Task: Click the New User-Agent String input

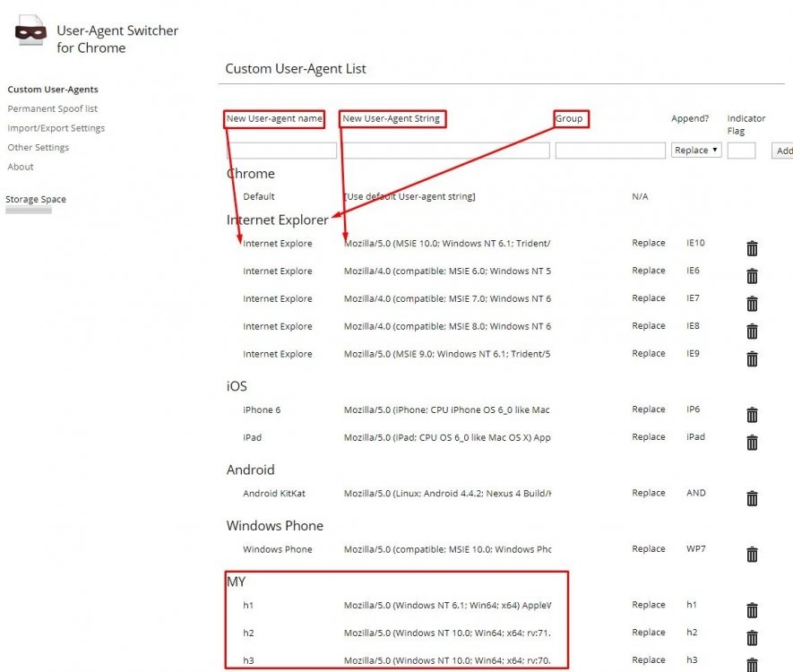Action: tap(446, 151)
